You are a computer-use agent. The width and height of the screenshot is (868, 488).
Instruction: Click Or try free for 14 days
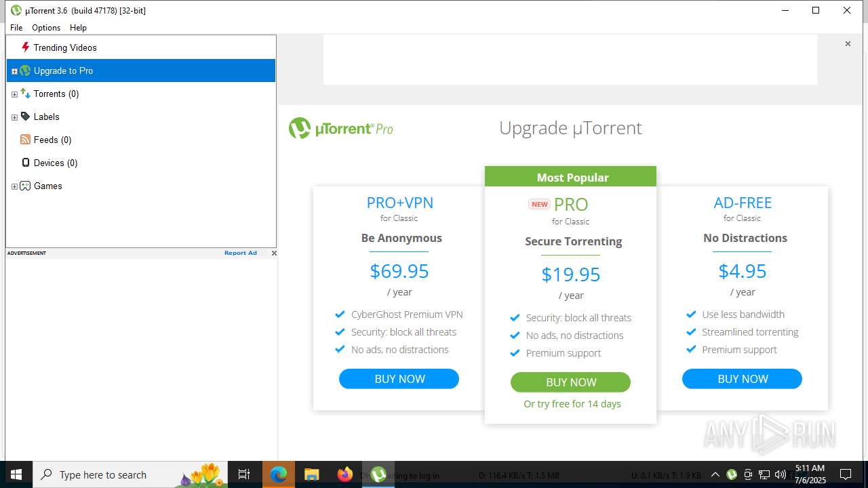tap(572, 404)
